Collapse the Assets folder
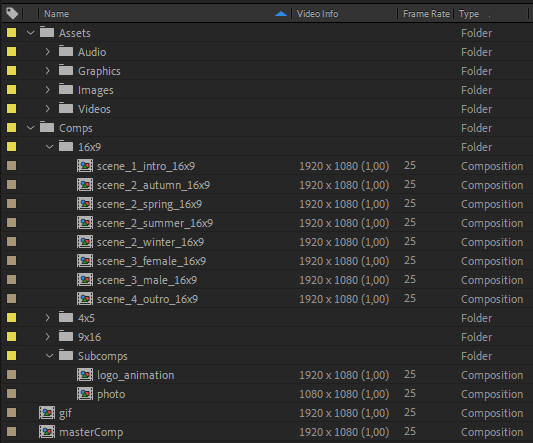The image size is (533, 443). tap(31, 33)
